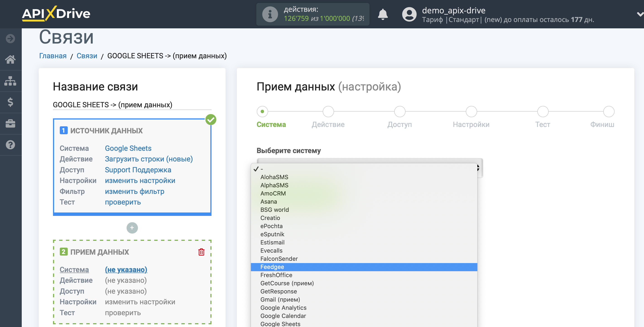Choose FreshOffice from the list
The image size is (644, 327).
[x=364, y=275]
